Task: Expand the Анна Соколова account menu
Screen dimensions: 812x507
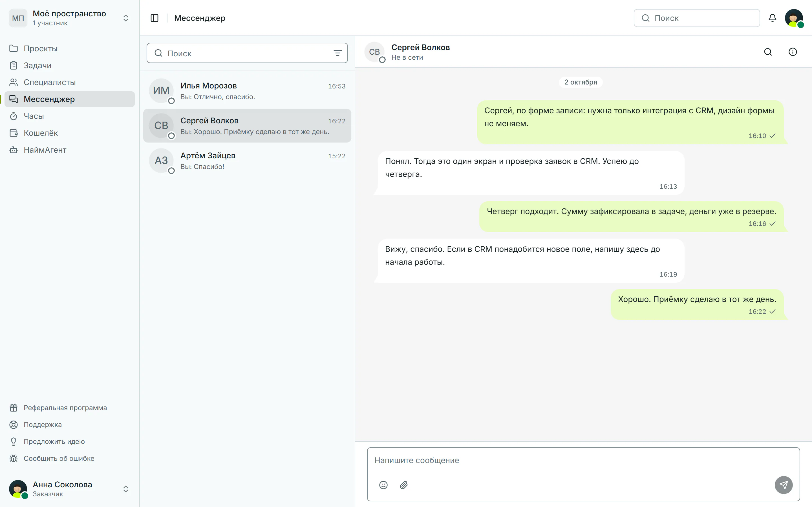Action: pyautogui.click(x=125, y=489)
